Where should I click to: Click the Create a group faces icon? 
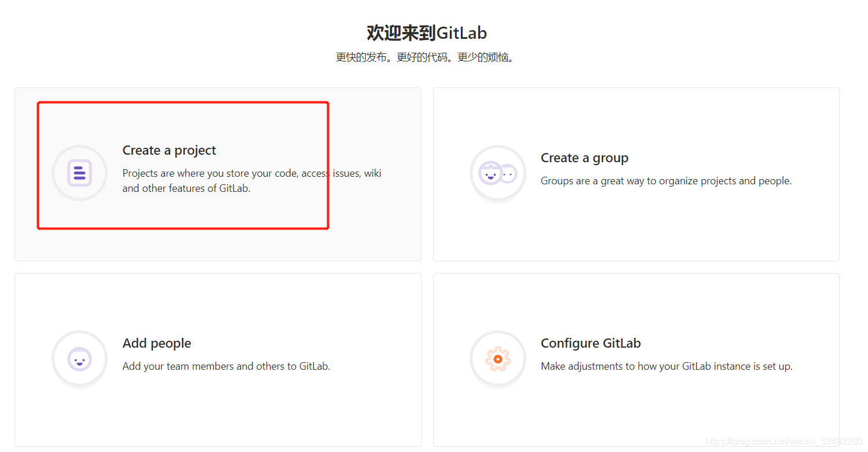coord(497,173)
